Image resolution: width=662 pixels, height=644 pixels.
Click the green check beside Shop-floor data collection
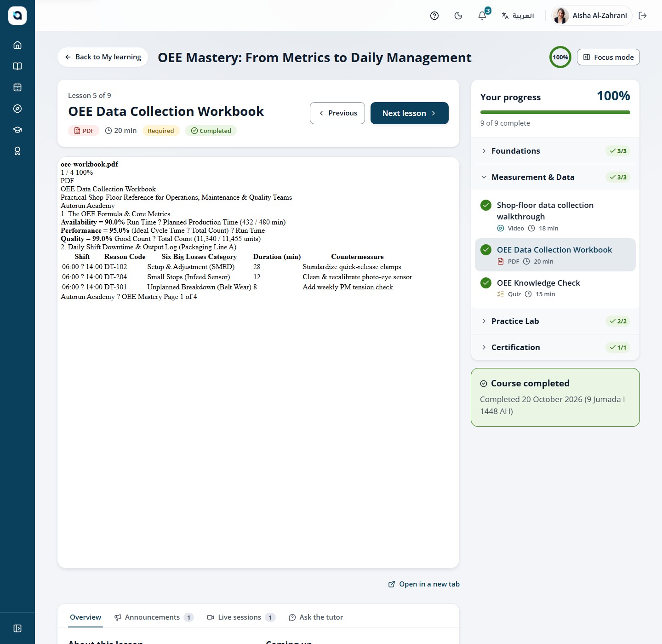(x=486, y=205)
